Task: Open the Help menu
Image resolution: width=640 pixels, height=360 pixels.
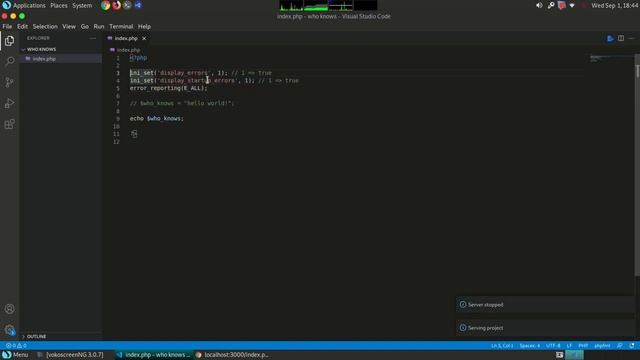Action: pyautogui.click(x=144, y=27)
